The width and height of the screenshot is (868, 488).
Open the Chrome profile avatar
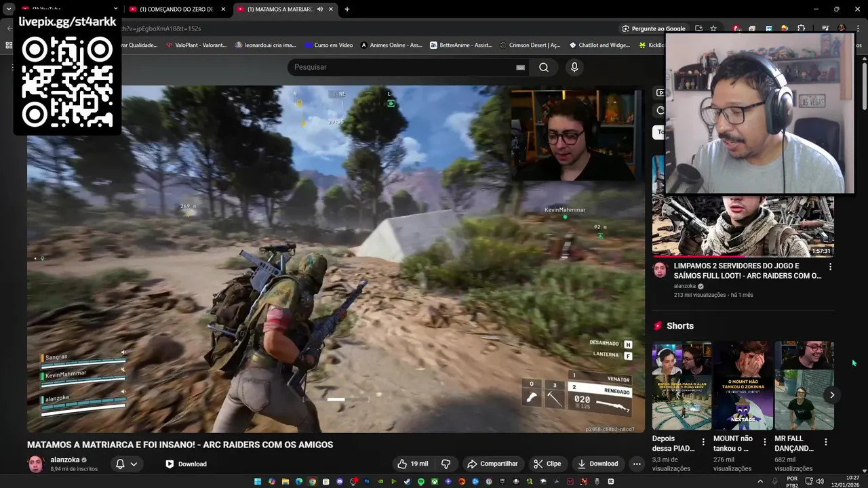coord(842,28)
